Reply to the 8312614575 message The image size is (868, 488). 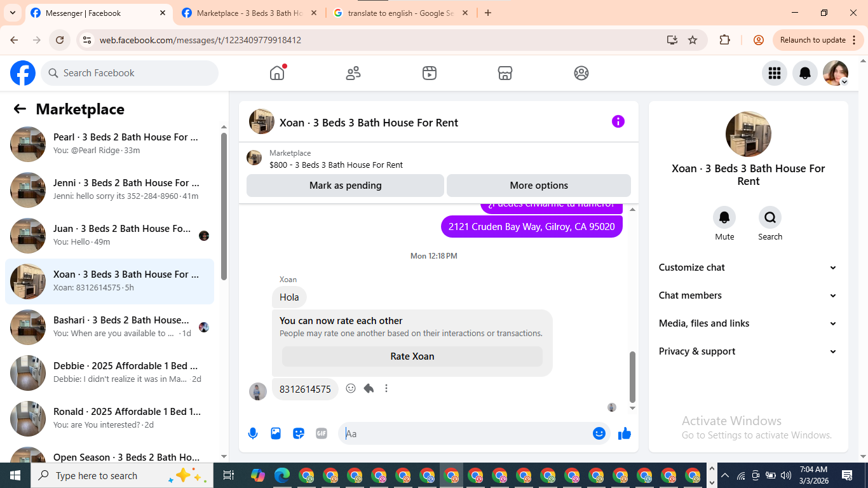coord(369,388)
